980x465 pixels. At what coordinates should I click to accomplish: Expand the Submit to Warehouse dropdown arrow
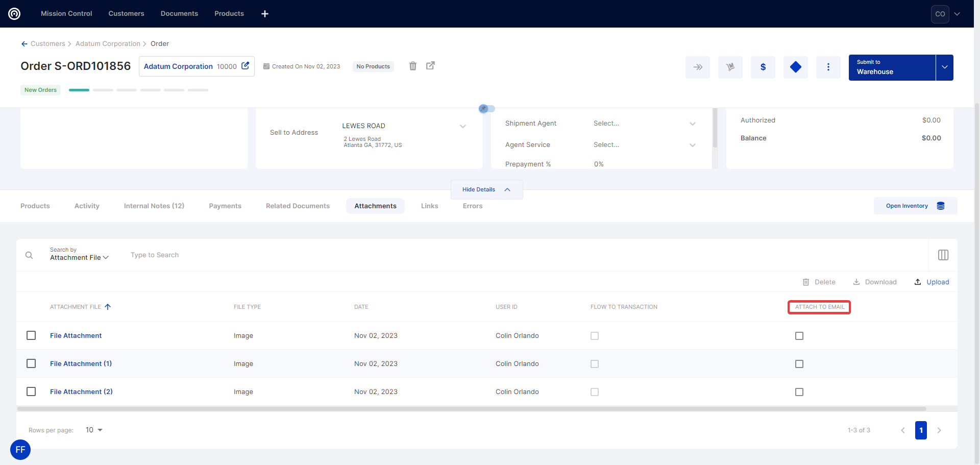(944, 67)
